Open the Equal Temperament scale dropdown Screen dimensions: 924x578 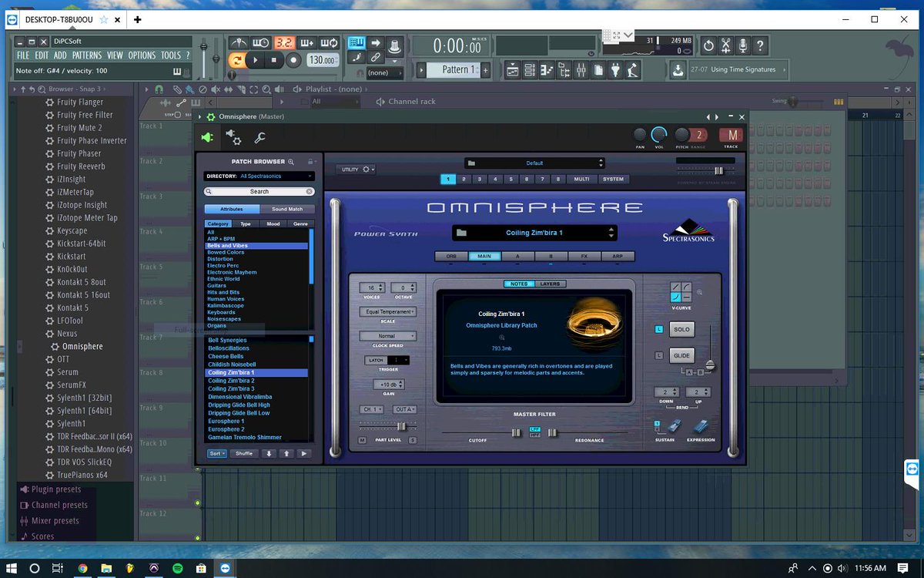387,312
